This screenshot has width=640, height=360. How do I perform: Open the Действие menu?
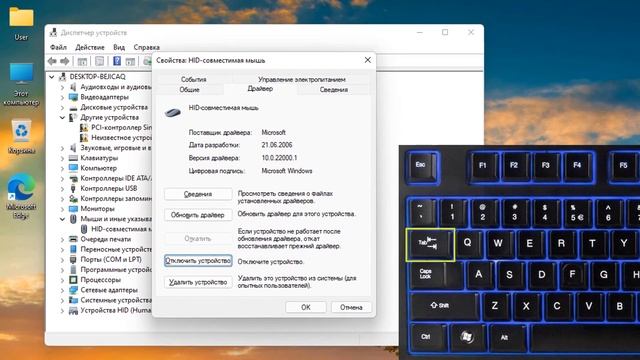tap(90, 47)
